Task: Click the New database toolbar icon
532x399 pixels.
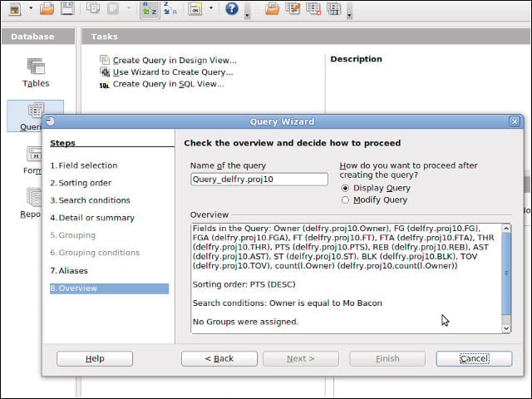Action: pyautogui.click(x=14, y=9)
